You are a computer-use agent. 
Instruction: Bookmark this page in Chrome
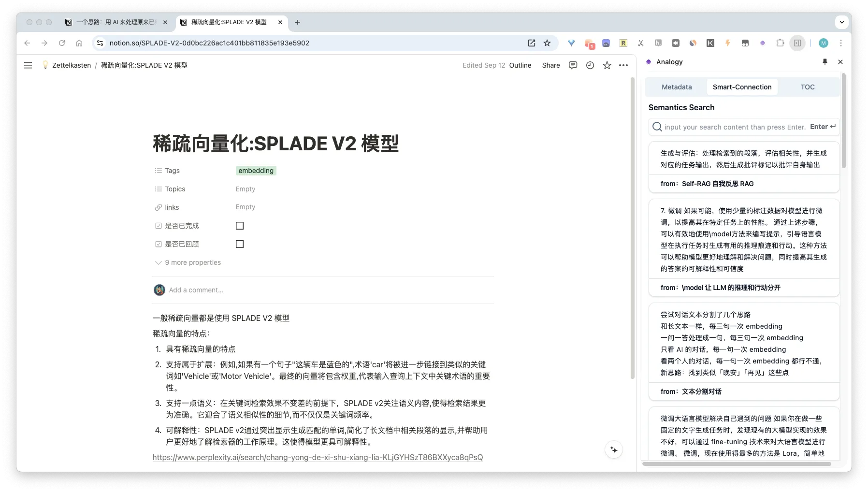(547, 43)
